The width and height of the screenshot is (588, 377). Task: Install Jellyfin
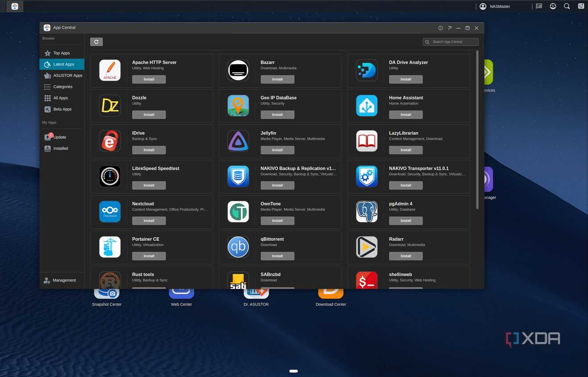[x=277, y=150]
